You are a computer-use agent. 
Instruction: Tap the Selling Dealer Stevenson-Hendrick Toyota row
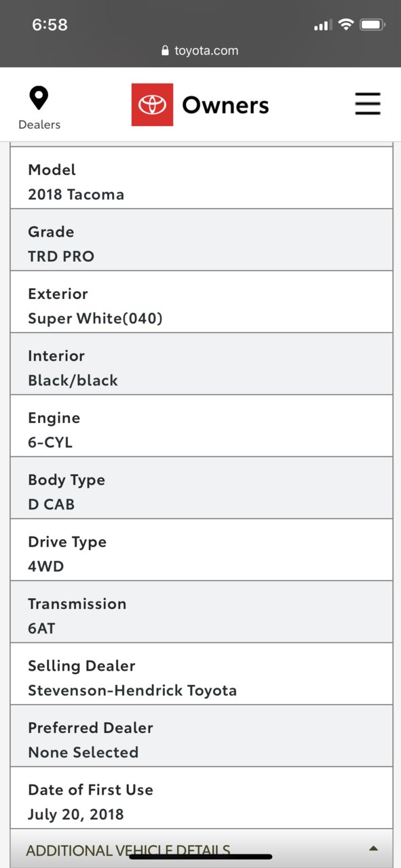[202, 674]
